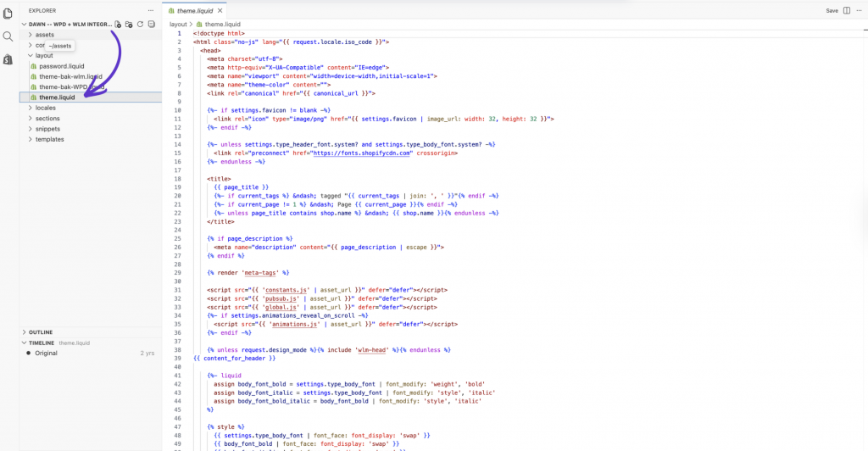Click the Save button
The height and width of the screenshot is (451, 868).
coord(832,10)
